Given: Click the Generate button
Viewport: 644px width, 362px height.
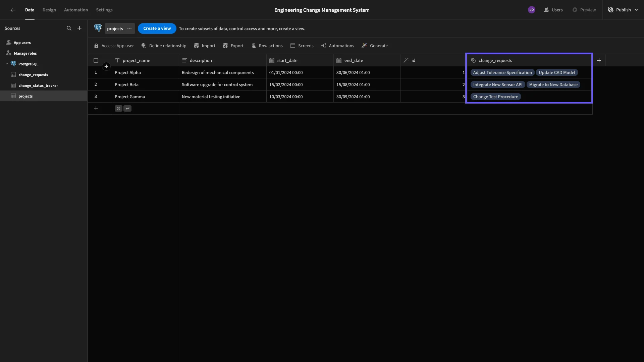Looking at the screenshot, I should click(375, 46).
